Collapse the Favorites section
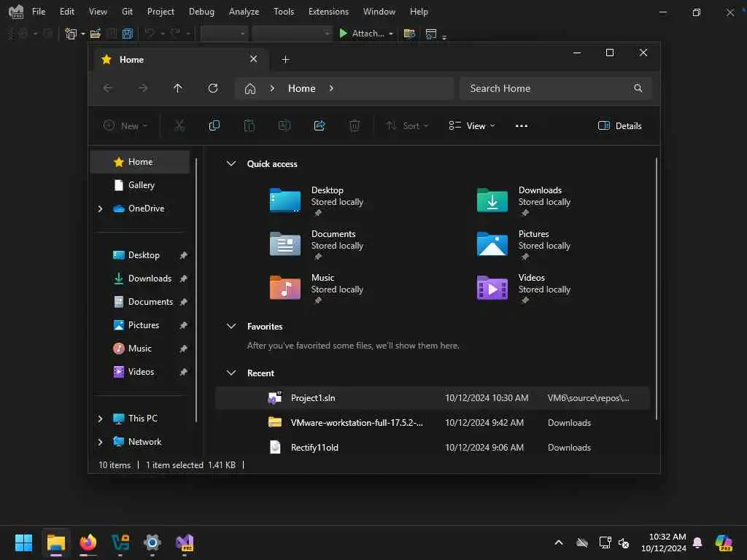 coord(231,327)
